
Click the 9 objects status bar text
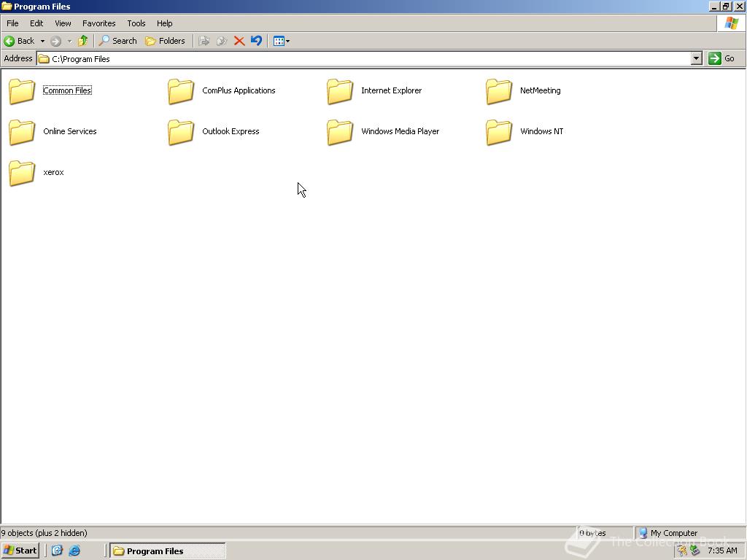[44, 533]
